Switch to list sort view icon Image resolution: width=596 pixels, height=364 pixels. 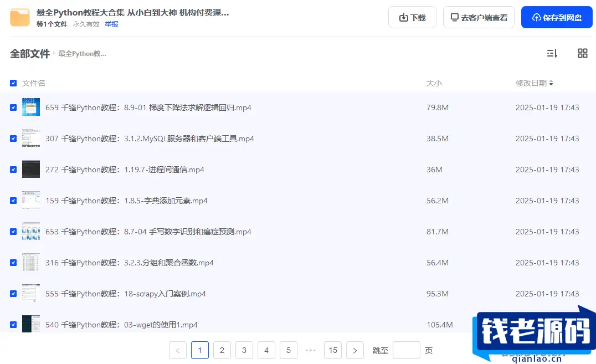click(552, 53)
